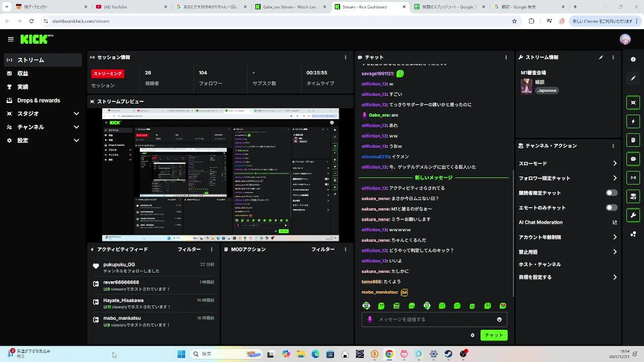Open the Chrome extensions puzzle icon
The width and height of the screenshot is (644, 362).
point(531,21)
